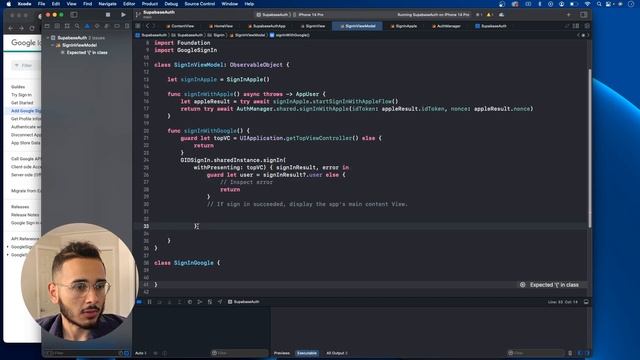The width and height of the screenshot is (640, 360).
Task: Open the Debug menu
Action: 171,4
